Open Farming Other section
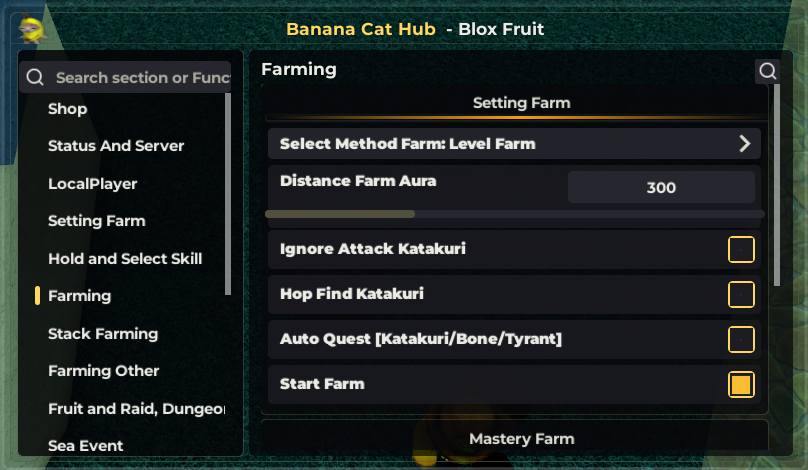 point(104,371)
